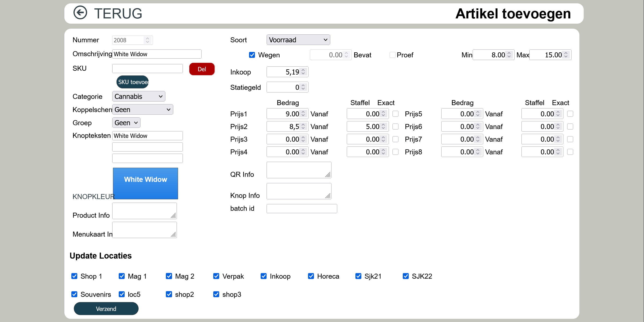Tick the Exact checkbox for Prijs6
The height and width of the screenshot is (322, 644).
coord(570,127)
